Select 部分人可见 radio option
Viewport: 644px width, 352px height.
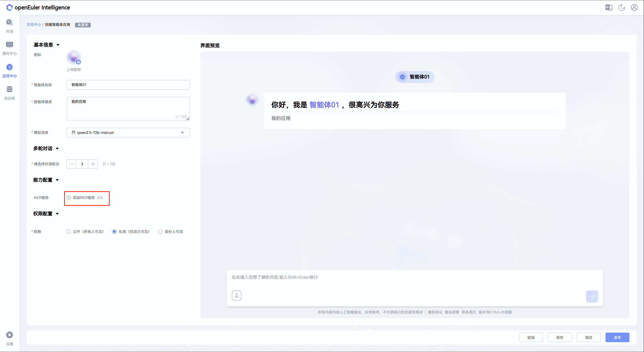click(x=160, y=231)
